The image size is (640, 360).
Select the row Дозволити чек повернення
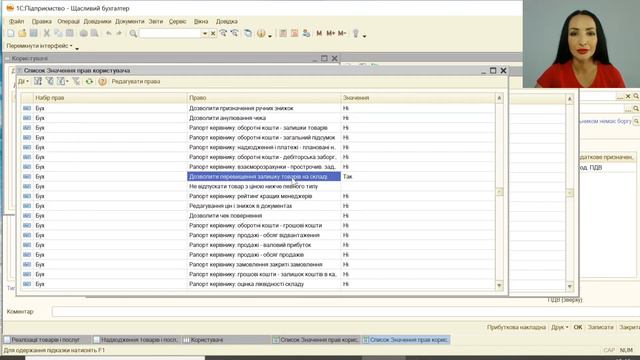pyautogui.click(x=258, y=216)
